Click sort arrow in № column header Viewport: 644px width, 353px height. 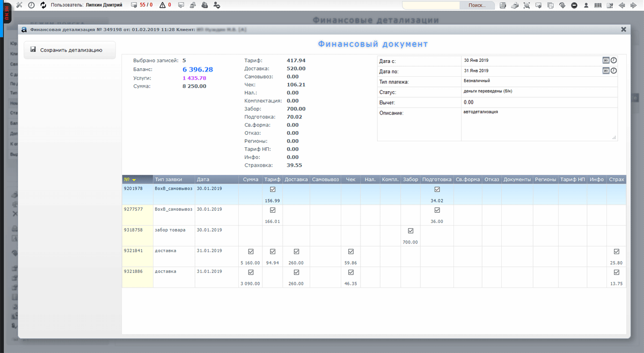134,180
